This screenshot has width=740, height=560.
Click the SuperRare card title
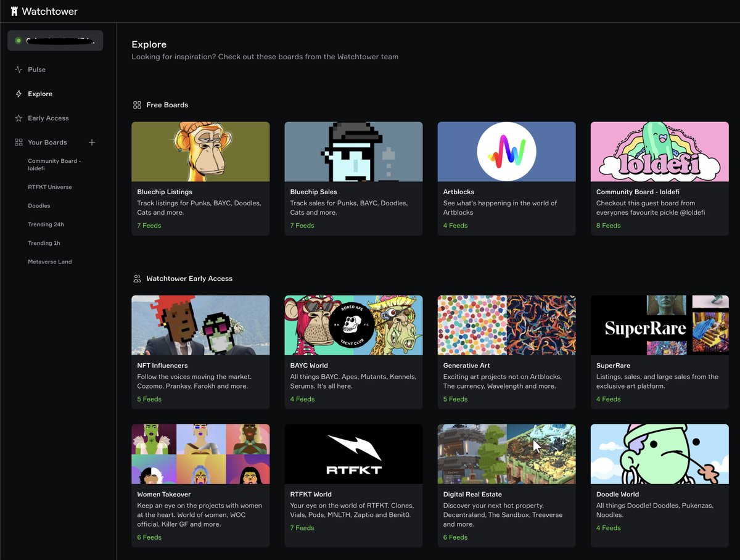[x=613, y=366]
